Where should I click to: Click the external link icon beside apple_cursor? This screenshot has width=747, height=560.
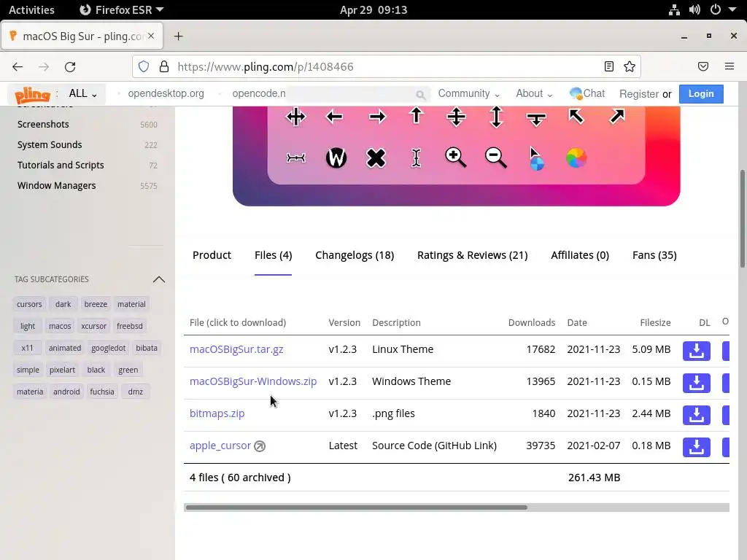(x=260, y=446)
